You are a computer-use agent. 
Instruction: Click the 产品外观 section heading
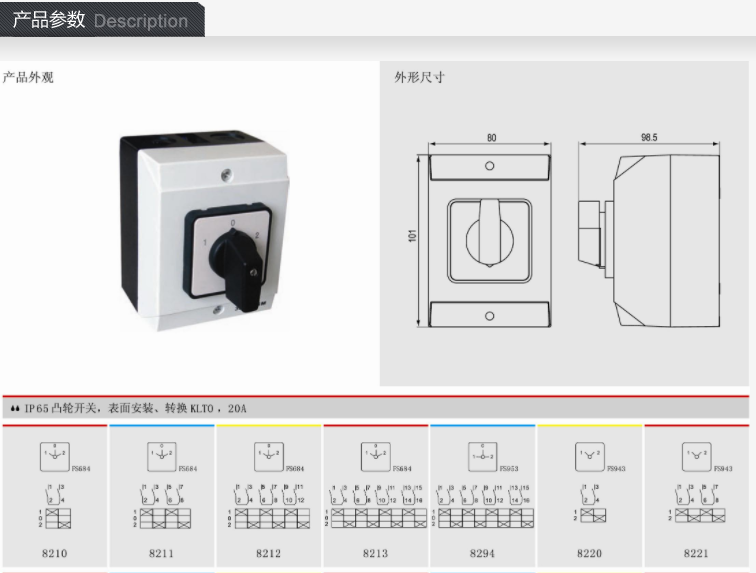[x=28, y=78]
